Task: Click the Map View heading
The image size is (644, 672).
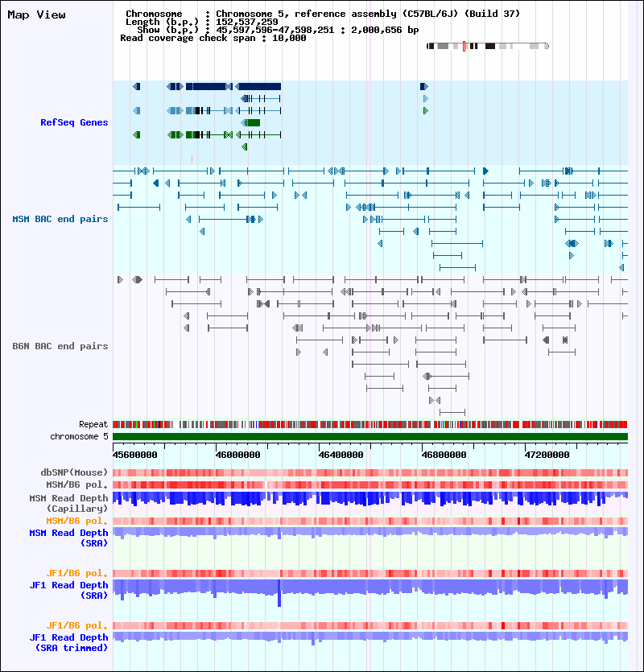Action: [x=37, y=15]
